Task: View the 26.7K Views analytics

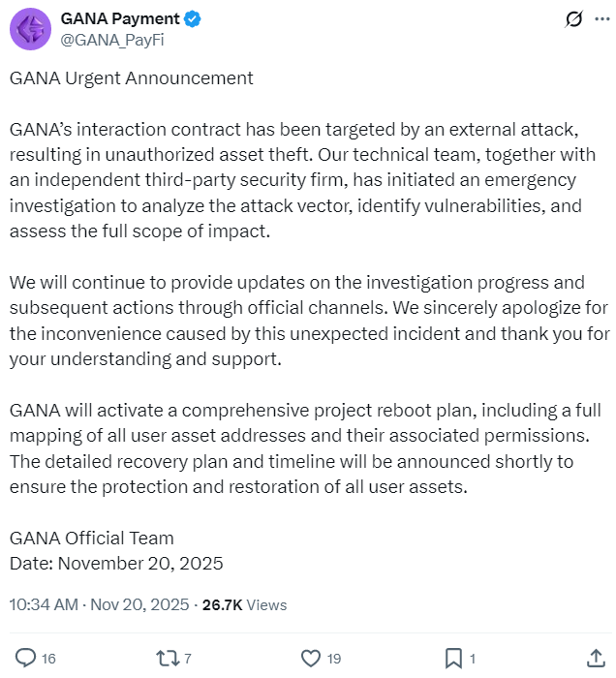Action: [244, 604]
